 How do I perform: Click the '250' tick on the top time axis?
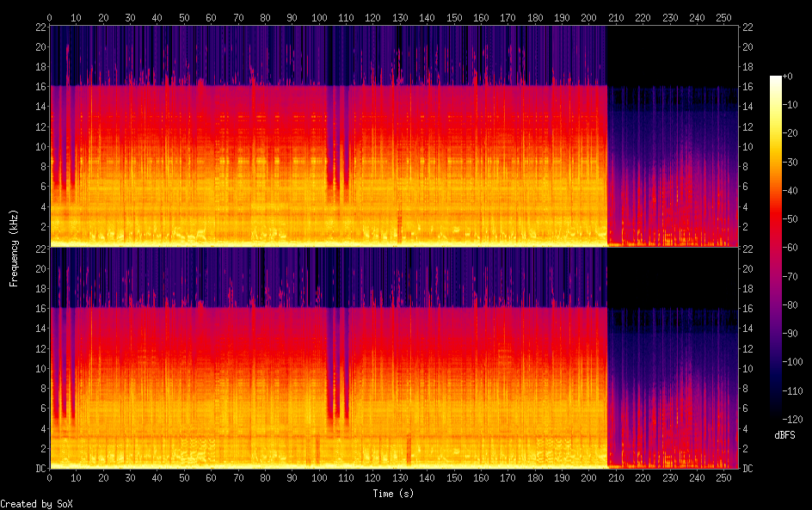[723, 17]
